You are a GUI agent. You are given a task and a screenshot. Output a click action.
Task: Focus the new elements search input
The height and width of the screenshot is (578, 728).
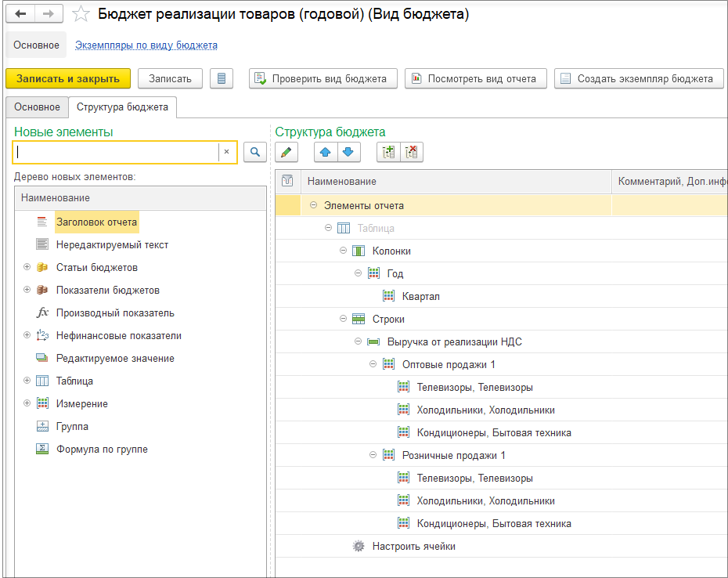[116, 152]
